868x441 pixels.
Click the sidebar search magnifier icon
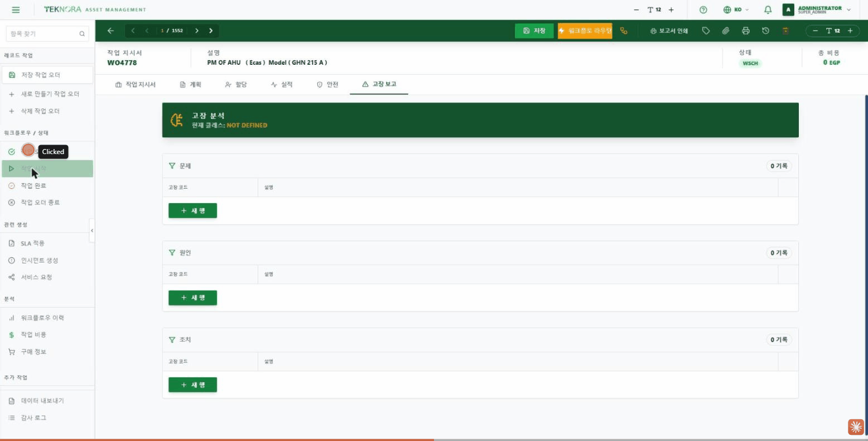(x=82, y=33)
